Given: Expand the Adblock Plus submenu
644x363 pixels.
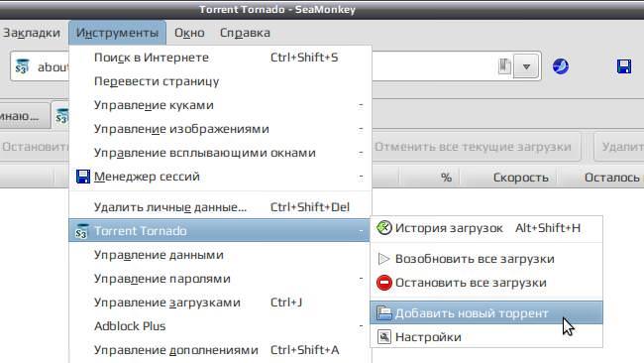Looking at the screenshot, I should click(220, 326).
